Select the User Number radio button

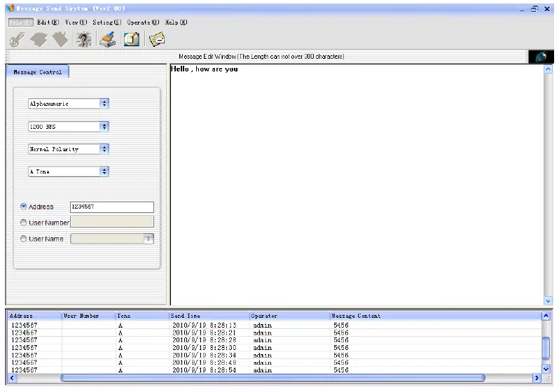click(x=24, y=223)
